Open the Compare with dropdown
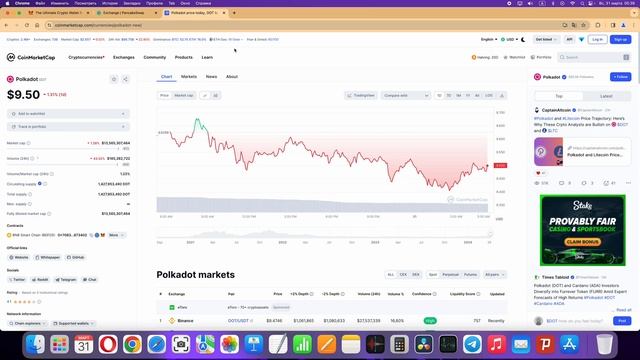The height and width of the screenshot is (360, 640). [405, 96]
